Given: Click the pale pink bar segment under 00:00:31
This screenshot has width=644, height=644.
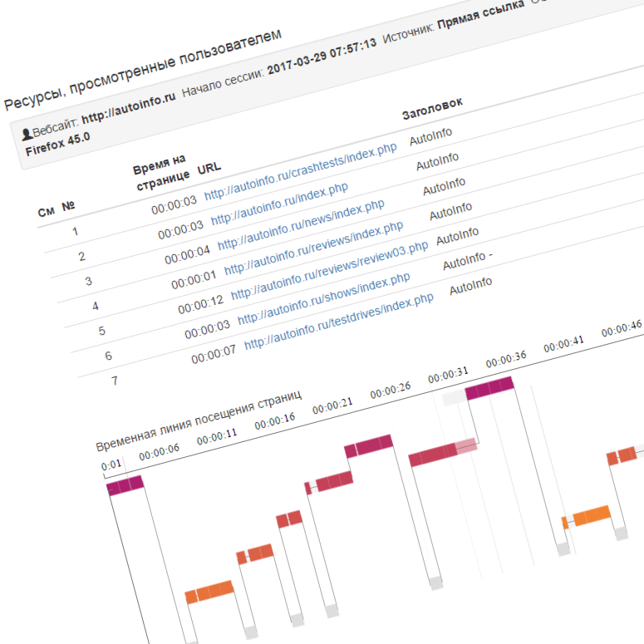Looking at the screenshot, I should pos(466,446).
